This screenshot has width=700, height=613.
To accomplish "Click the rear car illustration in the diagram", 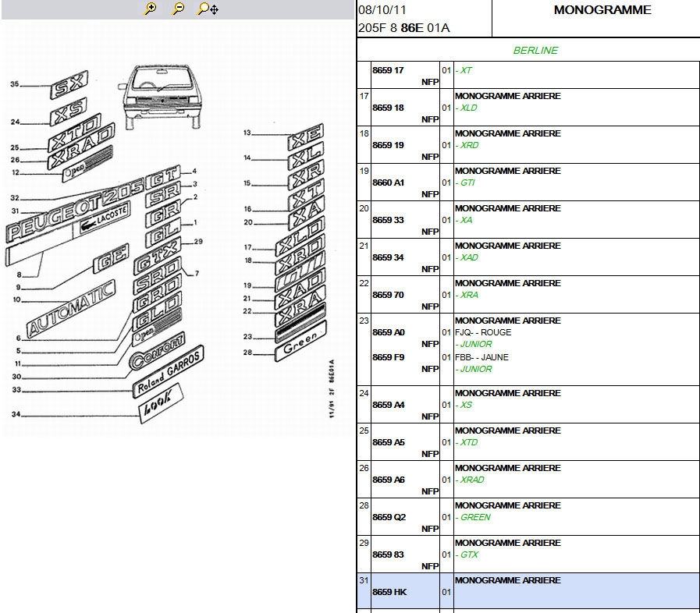I will (159, 96).
